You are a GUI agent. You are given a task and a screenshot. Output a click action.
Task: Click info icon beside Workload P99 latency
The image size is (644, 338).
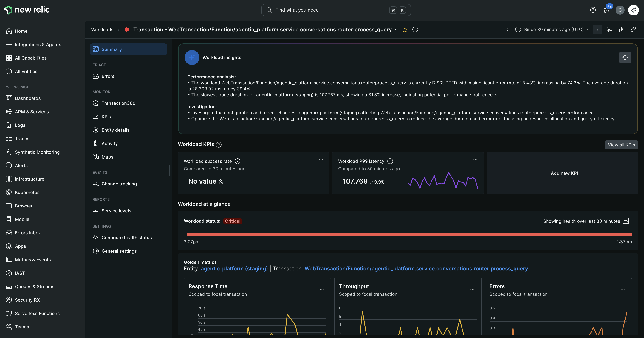click(x=390, y=161)
